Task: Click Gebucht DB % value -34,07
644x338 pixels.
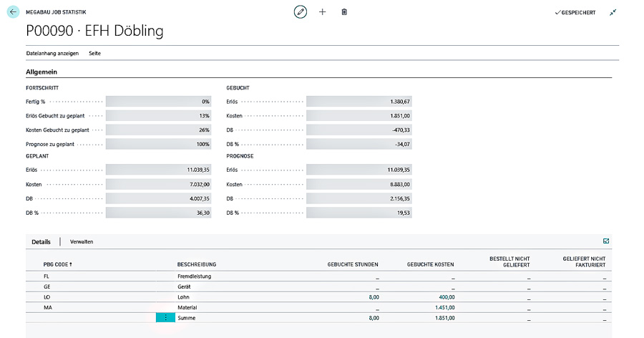Action: pyautogui.click(x=359, y=145)
